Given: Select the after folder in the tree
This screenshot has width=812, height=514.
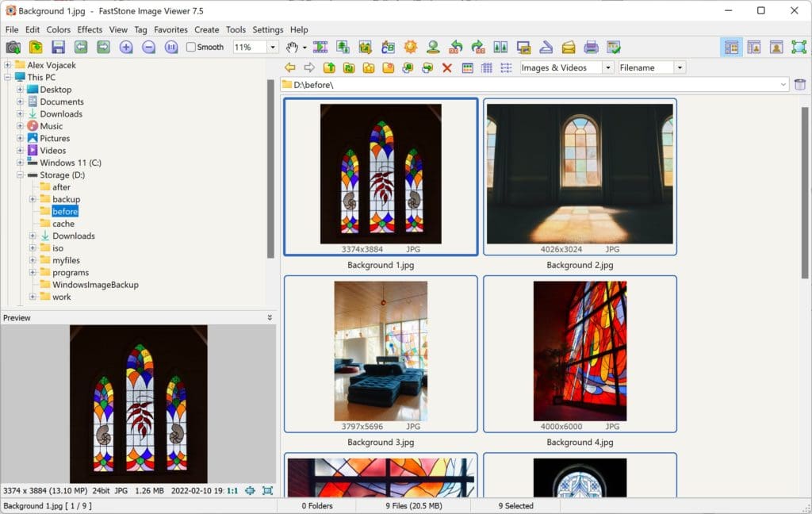Looking at the screenshot, I should click(x=61, y=187).
